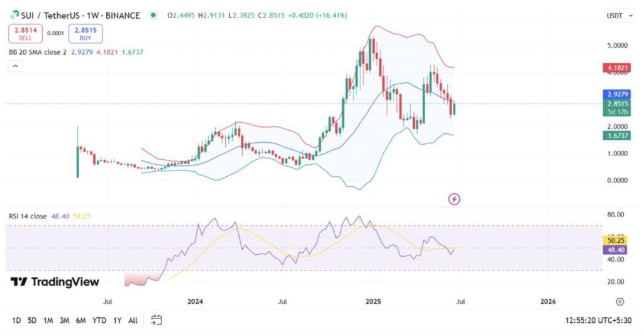
Task: Click the 80.00 RSI axis label
Action: pyautogui.click(x=615, y=215)
